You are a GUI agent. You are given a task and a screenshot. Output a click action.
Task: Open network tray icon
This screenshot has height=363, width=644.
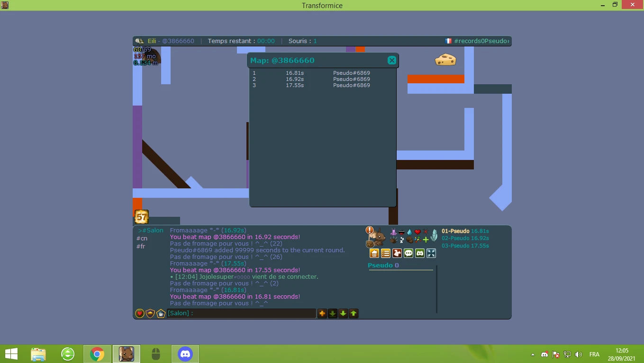coord(567,354)
